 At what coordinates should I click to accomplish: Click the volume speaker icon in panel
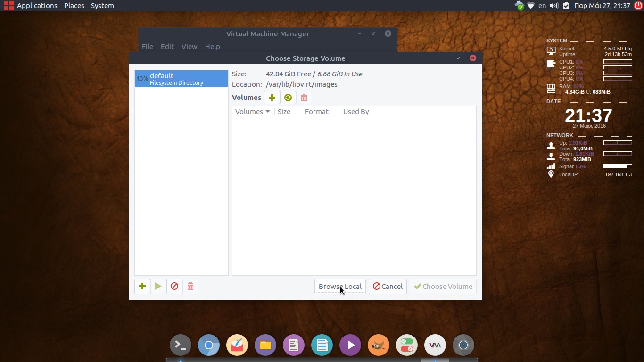[x=554, y=6]
